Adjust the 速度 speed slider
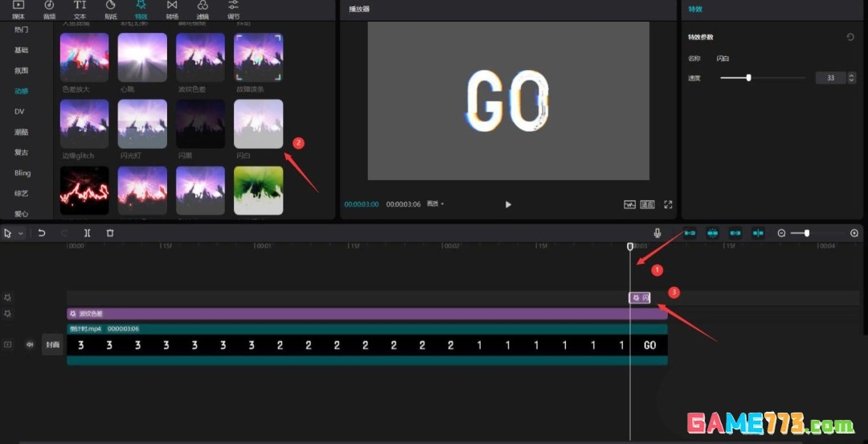 (x=748, y=78)
